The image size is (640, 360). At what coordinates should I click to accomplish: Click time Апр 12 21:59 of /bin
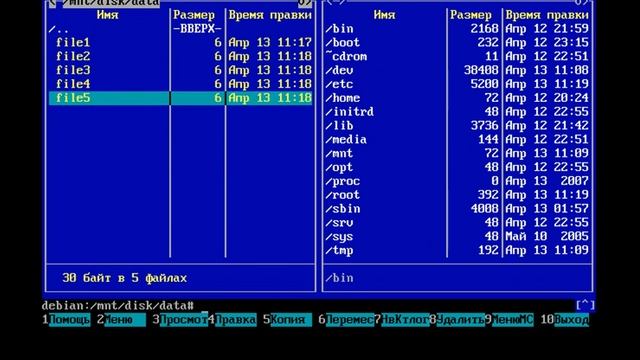click(x=547, y=29)
